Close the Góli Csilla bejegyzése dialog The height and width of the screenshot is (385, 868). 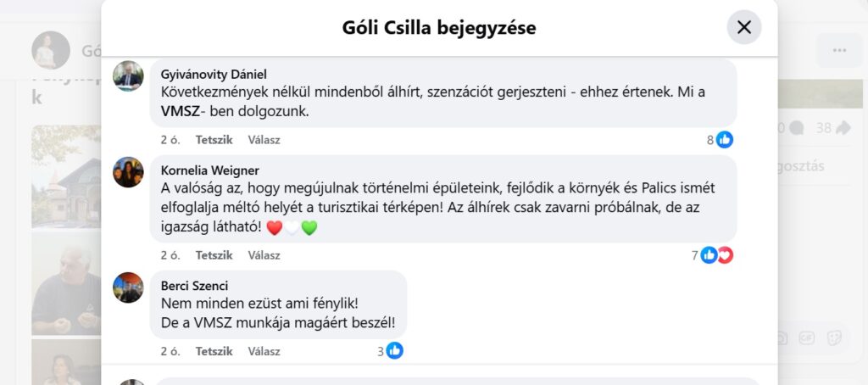point(744,27)
